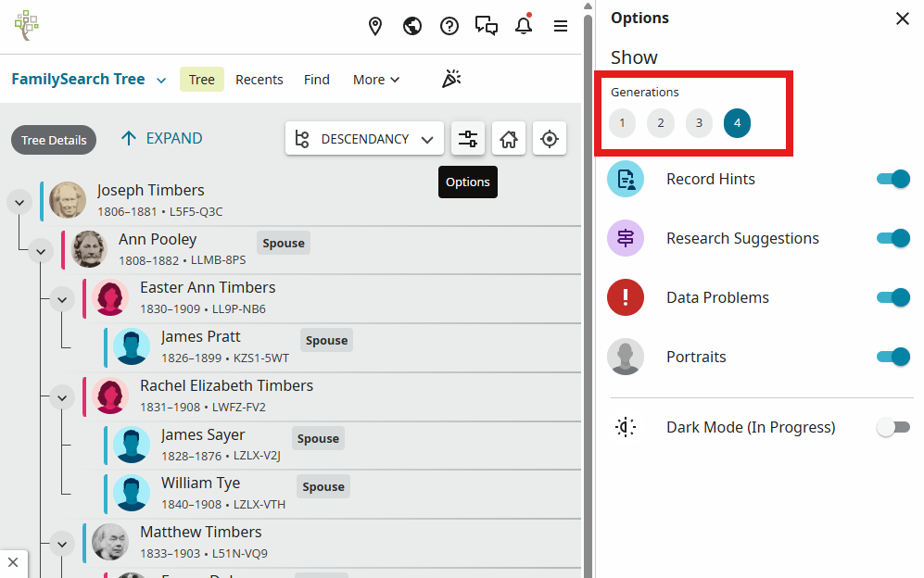Select 1 generation
Screen dimensions: 924x578
622,123
